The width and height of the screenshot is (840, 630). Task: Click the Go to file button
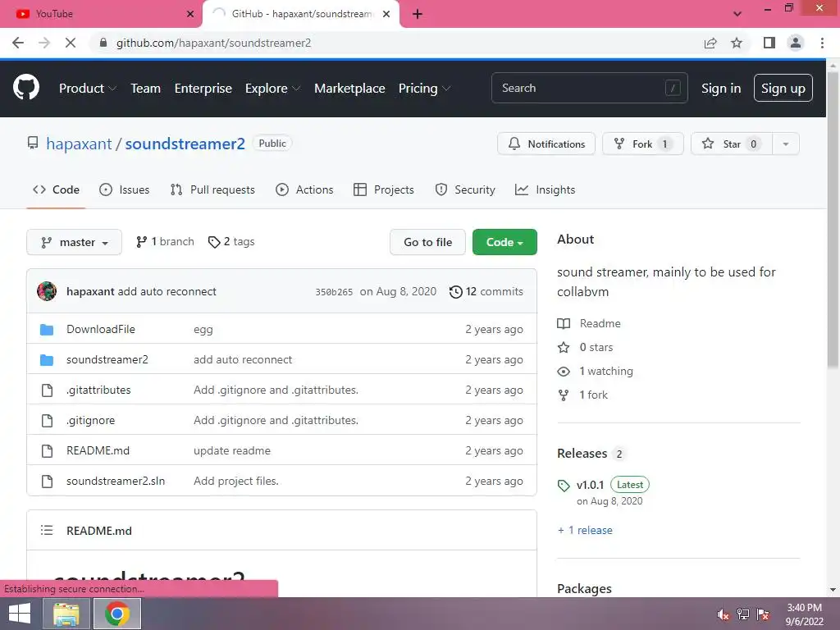427,242
